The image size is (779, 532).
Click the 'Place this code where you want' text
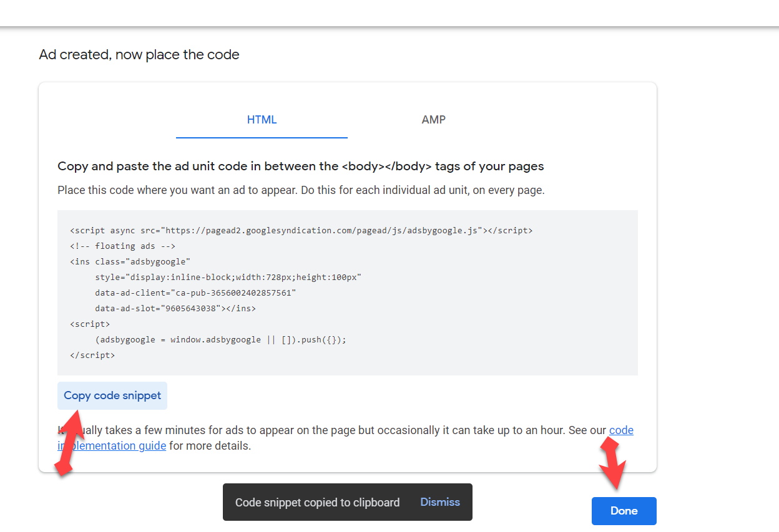pyautogui.click(x=301, y=190)
